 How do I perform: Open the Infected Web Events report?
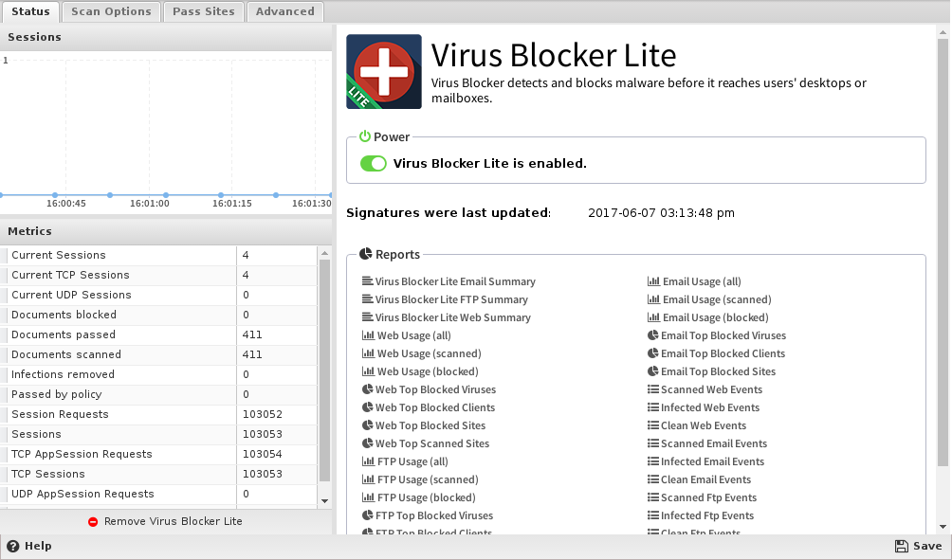(710, 407)
